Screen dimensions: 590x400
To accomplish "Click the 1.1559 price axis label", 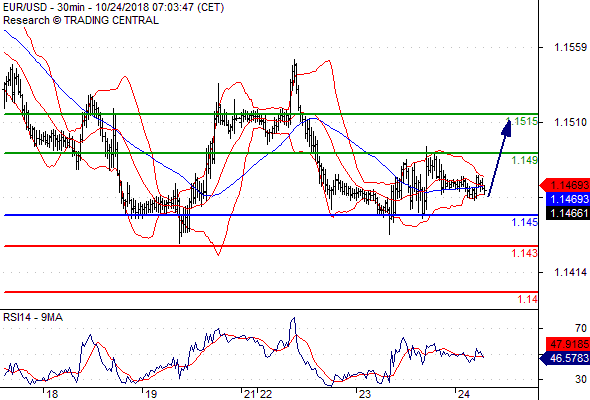I will (x=570, y=47).
